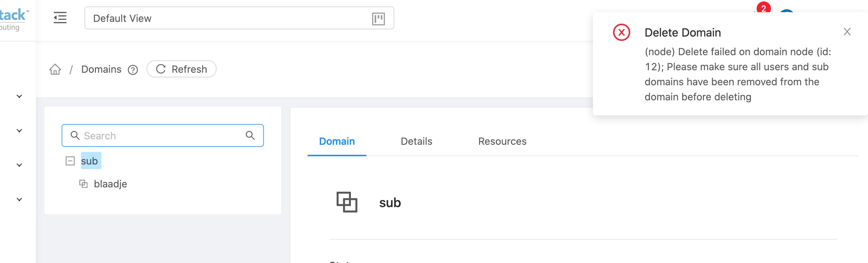868x263 pixels.
Task: Click inside the domain Search field
Action: tap(143, 135)
